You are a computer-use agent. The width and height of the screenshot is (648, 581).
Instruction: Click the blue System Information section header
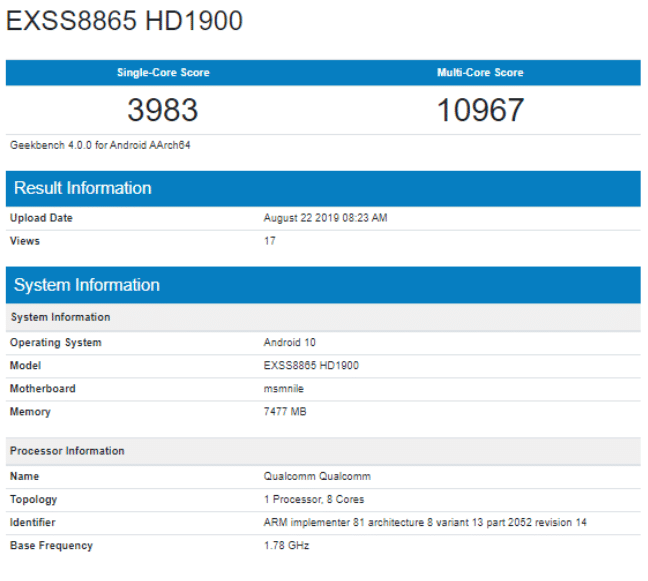(323, 285)
